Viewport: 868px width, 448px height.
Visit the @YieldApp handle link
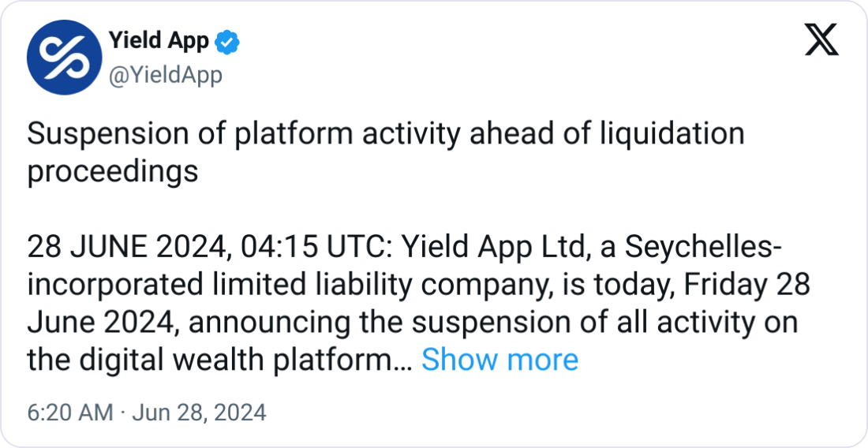click(164, 75)
